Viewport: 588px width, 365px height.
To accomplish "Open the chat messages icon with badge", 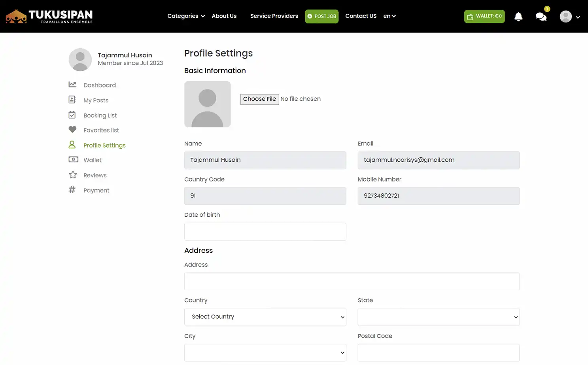I will click(541, 17).
